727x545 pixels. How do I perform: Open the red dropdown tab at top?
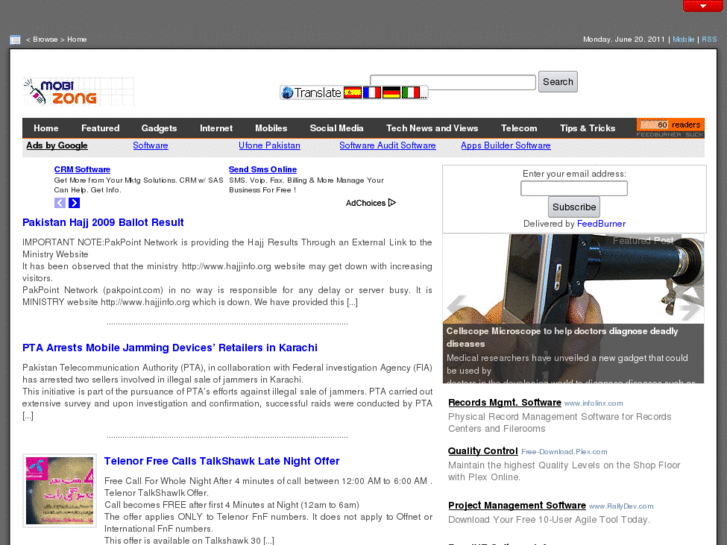702,6
